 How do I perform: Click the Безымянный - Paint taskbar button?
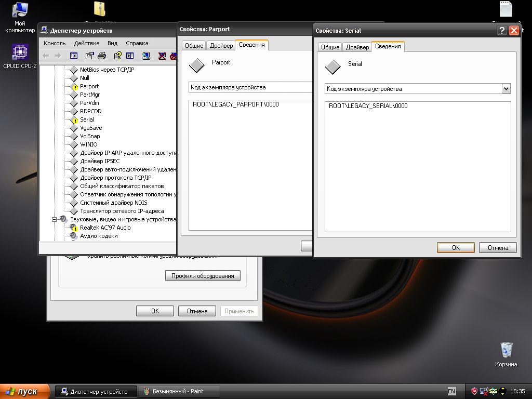point(174,391)
